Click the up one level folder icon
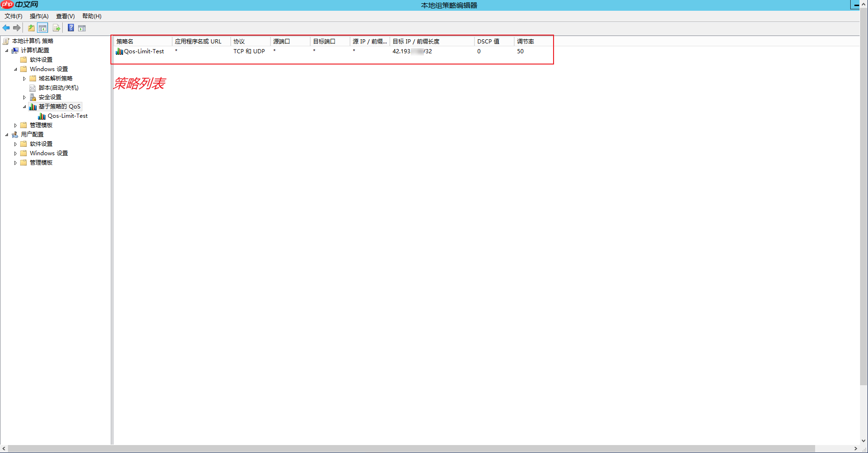This screenshot has width=868, height=453. tap(30, 28)
